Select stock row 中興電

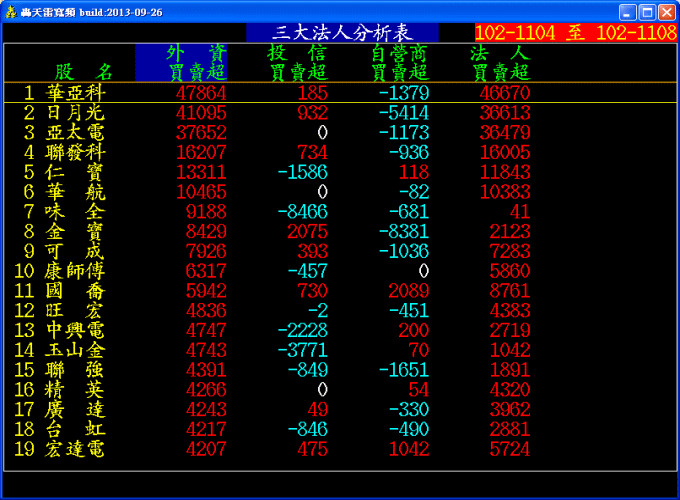(340, 330)
